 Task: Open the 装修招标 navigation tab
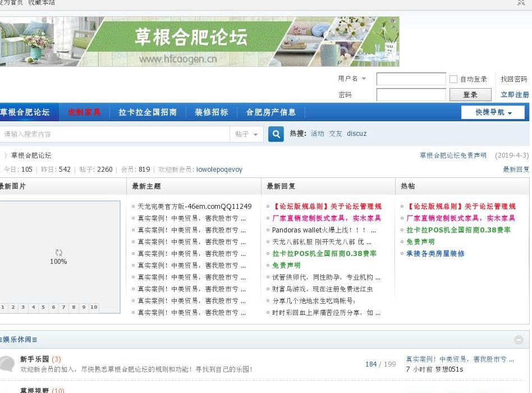coord(212,112)
